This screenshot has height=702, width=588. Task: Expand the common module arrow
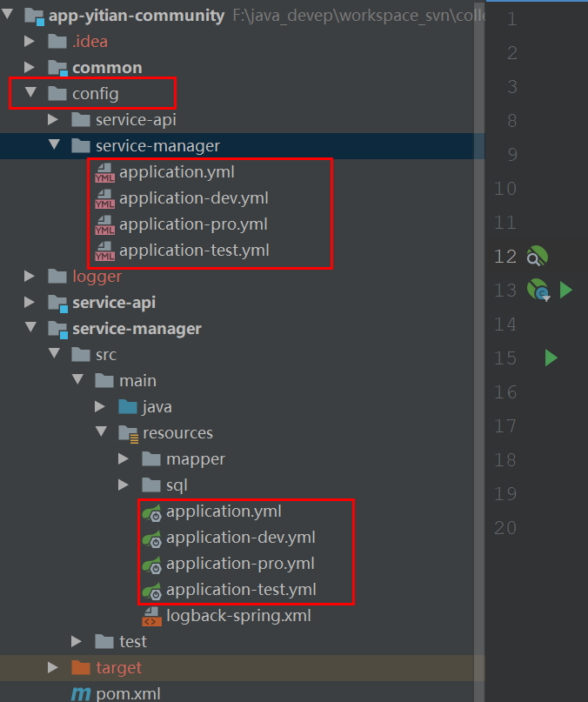[30, 67]
